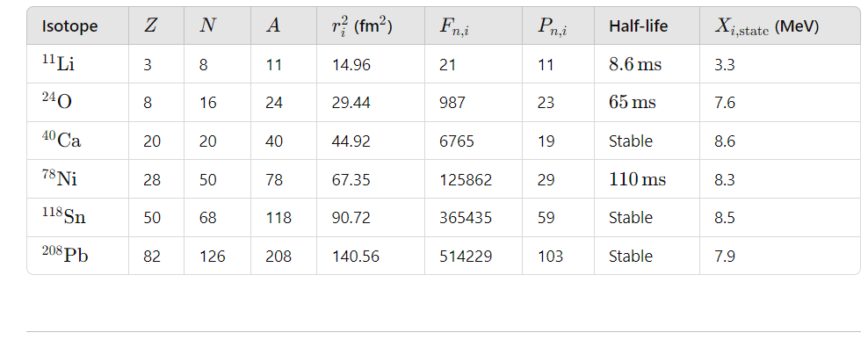This screenshot has width=868, height=340.
Task: Select the Half-life column header
Action: 639,26
